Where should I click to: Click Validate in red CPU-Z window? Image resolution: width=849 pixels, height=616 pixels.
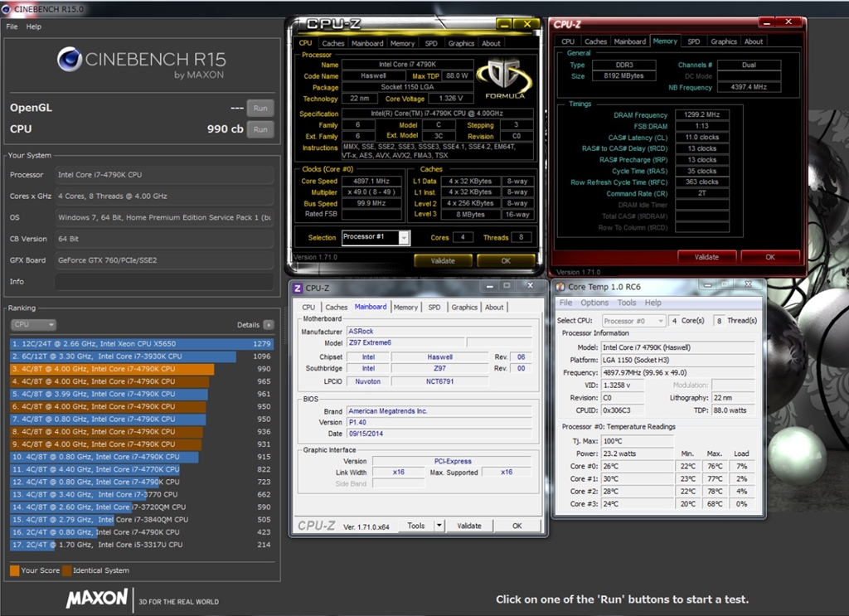tap(706, 257)
